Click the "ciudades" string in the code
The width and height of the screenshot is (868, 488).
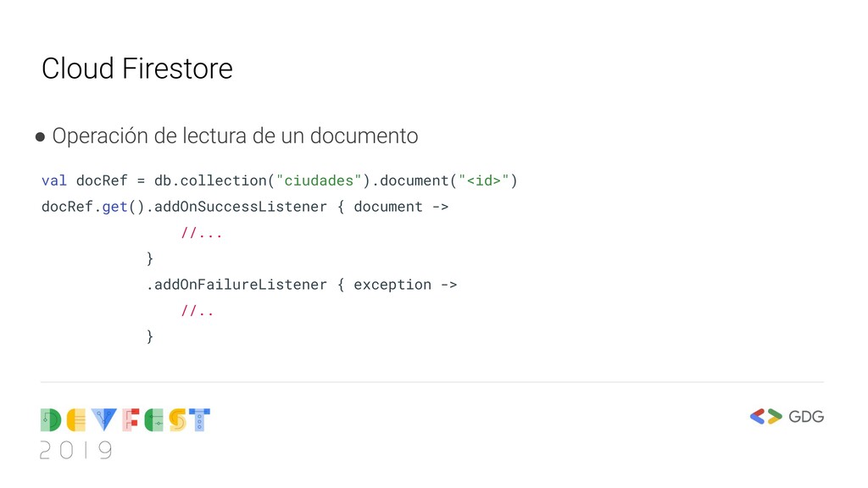[319, 181]
